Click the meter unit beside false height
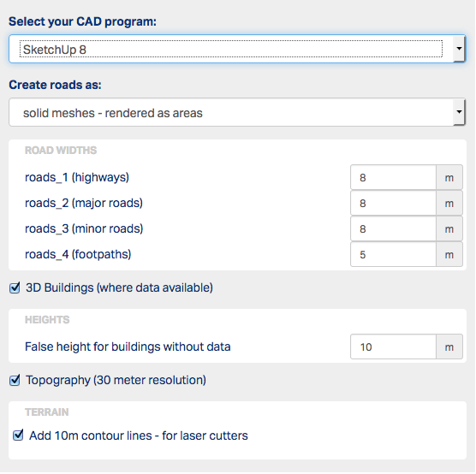 (449, 347)
